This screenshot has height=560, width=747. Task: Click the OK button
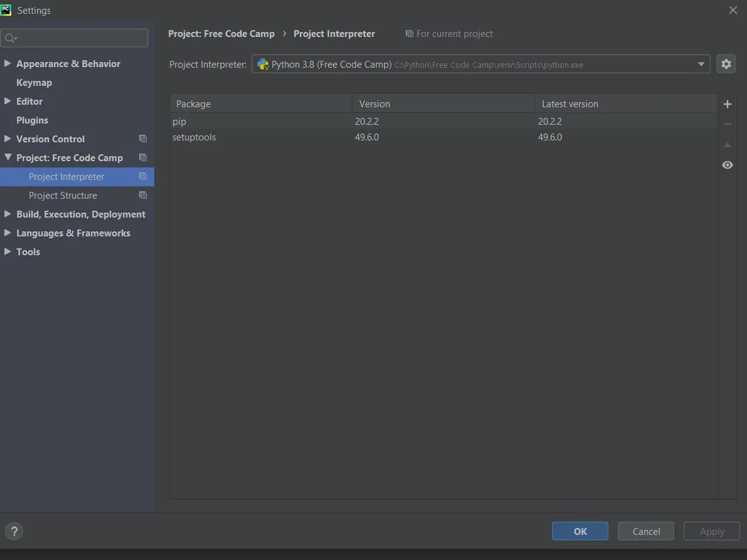point(580,531)
